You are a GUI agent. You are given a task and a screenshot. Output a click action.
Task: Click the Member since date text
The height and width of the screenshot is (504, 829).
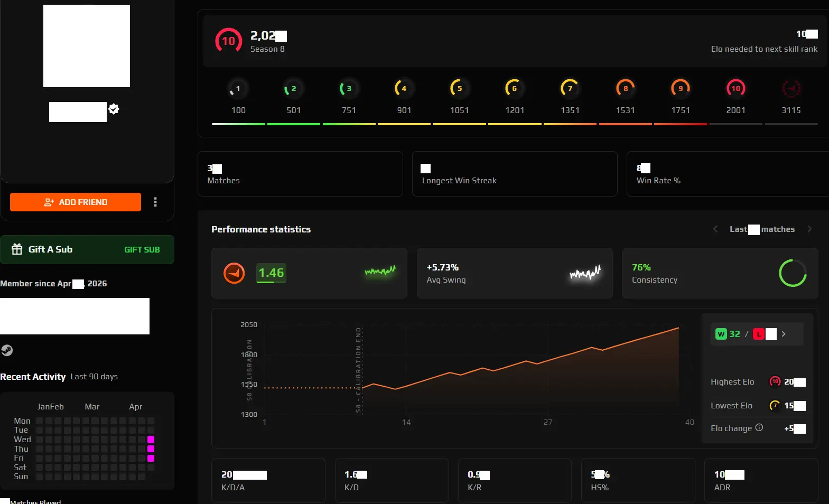(x=53, y=284)
